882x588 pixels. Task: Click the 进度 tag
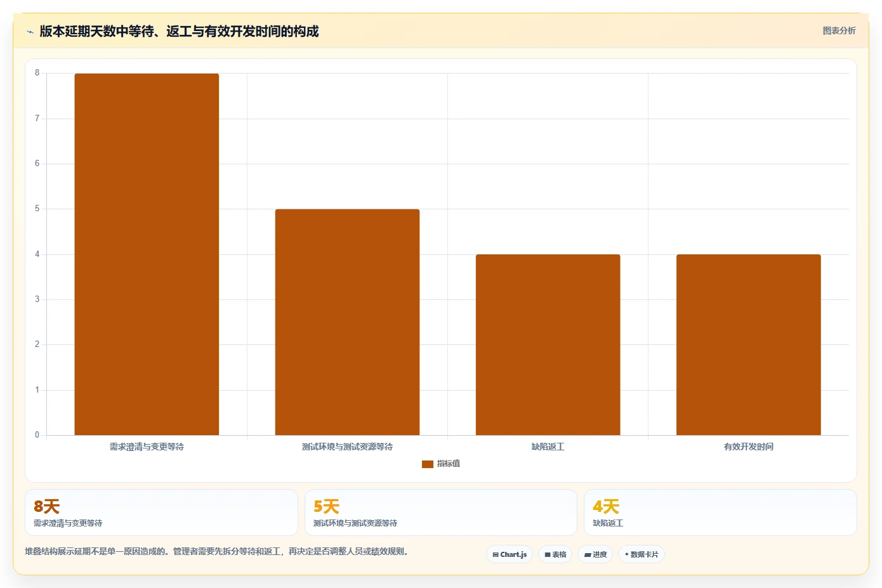click(x=595, y=554)
